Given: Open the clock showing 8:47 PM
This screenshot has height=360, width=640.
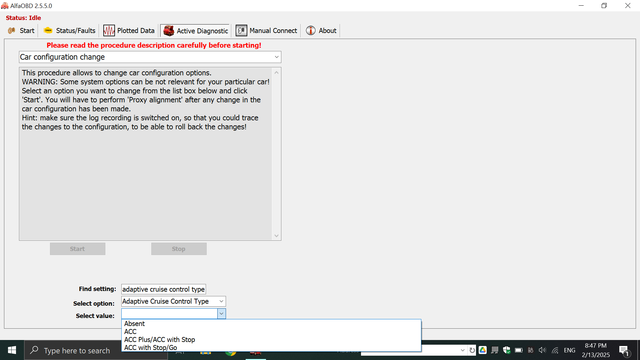Looking at the screenshot, I should coord(596,350).
